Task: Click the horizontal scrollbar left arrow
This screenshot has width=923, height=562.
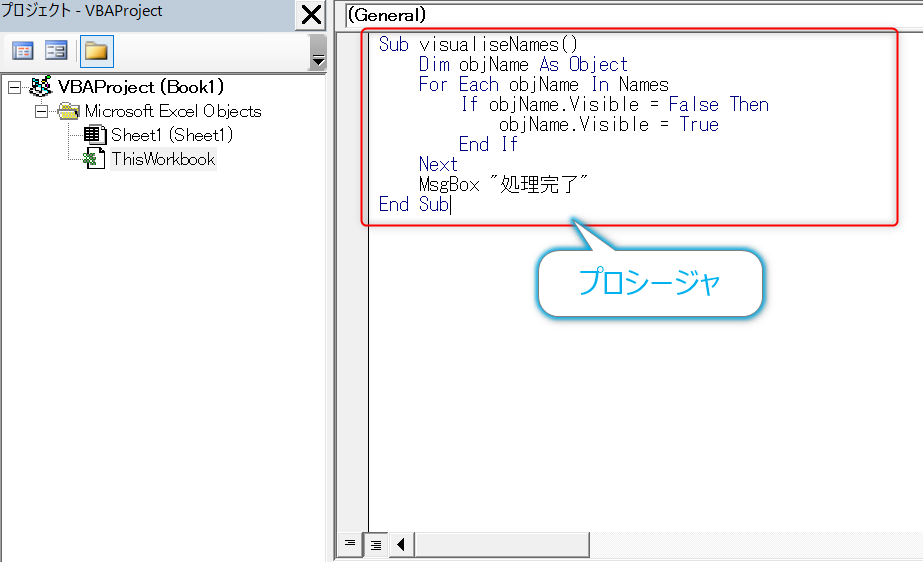Action: tap(401, 544)
